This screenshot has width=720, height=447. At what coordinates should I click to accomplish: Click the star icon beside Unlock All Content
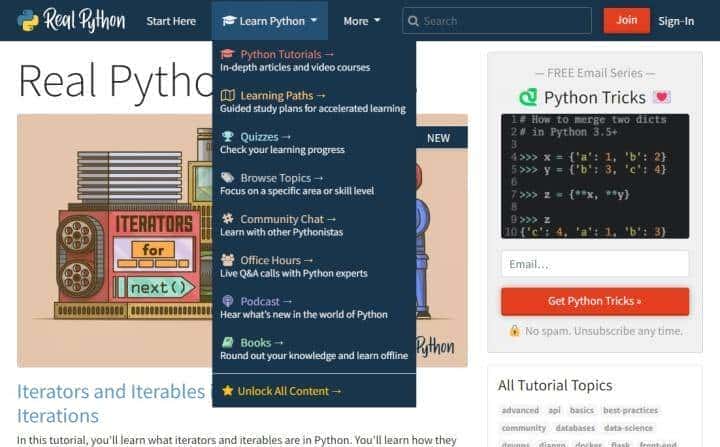click(227, 390)
